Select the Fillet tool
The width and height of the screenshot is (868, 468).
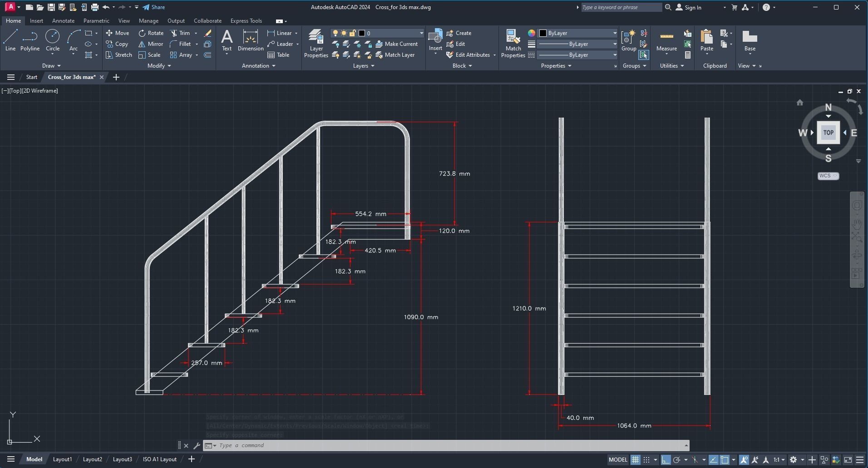[180, 44]
